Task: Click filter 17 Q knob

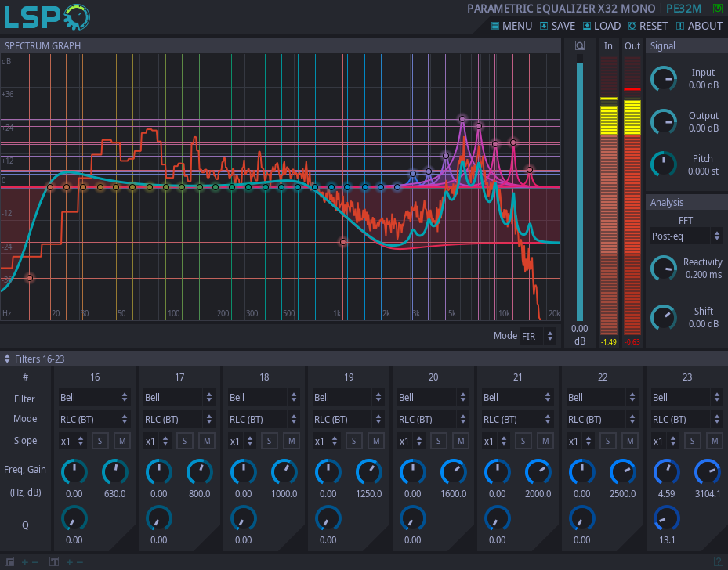Action: click(x=159, y=518)
